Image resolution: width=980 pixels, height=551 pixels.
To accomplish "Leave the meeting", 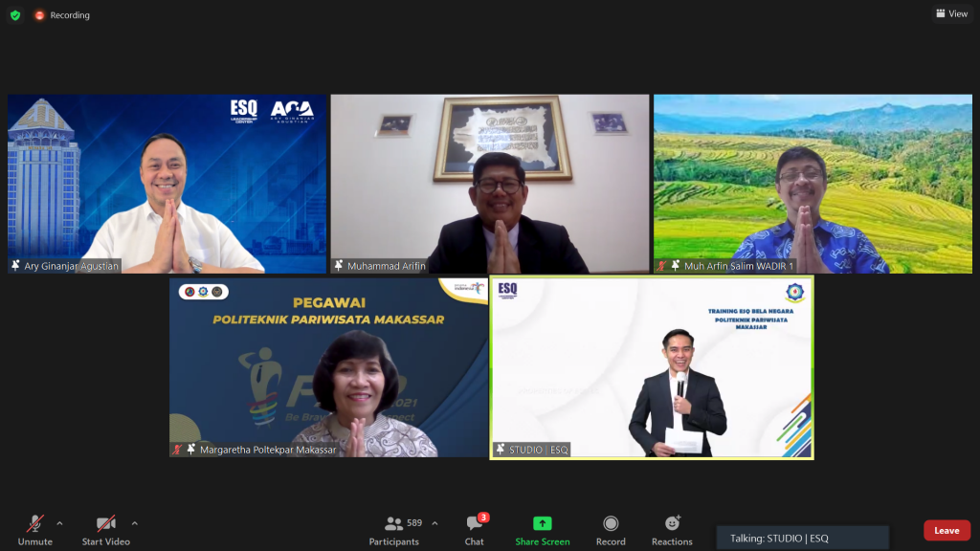I will (947, 531).
